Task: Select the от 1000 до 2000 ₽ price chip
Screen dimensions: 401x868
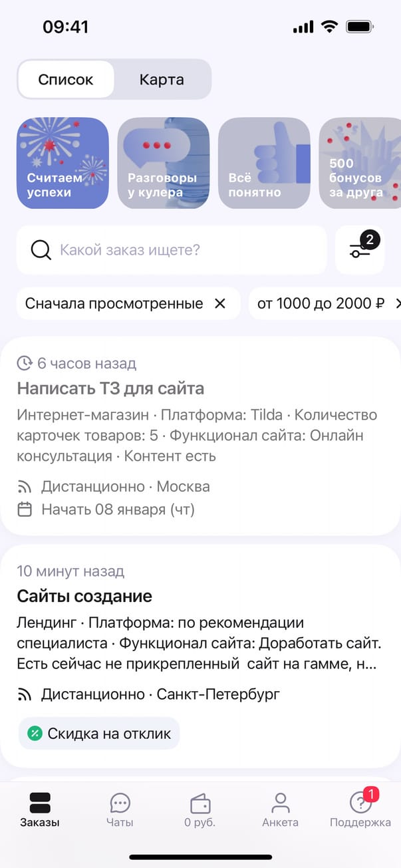Action: click(x=321, y=304)
